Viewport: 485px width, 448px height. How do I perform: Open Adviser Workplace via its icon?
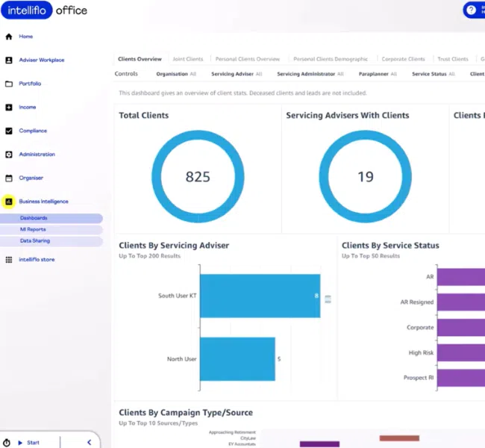click(9, 60)
